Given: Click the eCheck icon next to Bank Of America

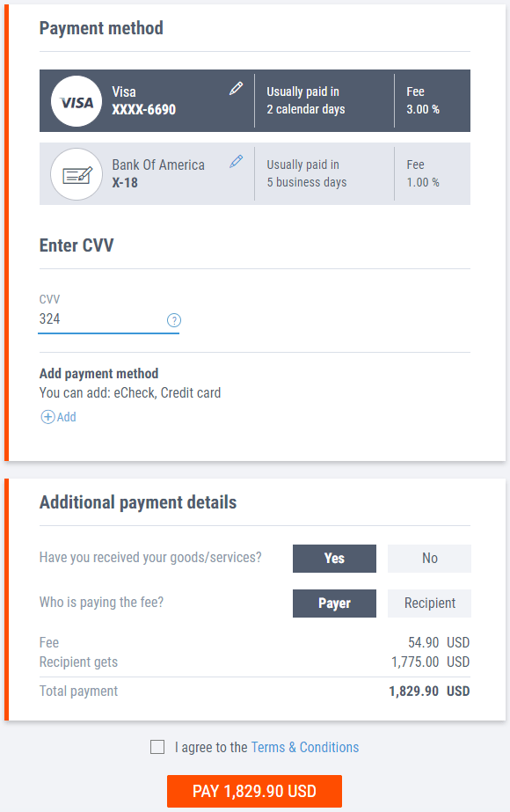Looking at the screenshot, I should coord(76,173).
